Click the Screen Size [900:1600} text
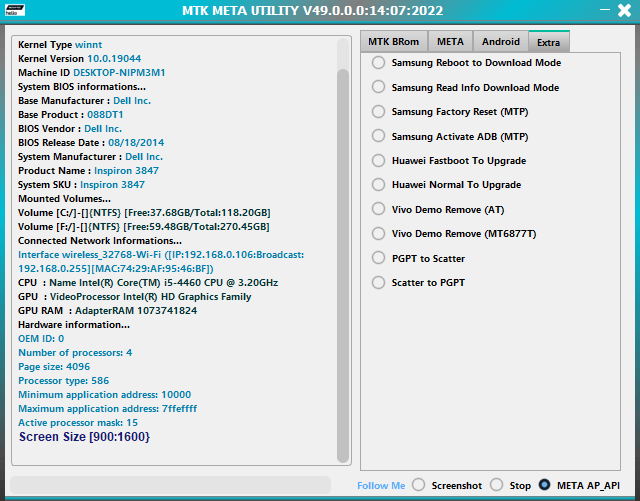The height and width of the screenshot is (501, 640). pos(84,437)
